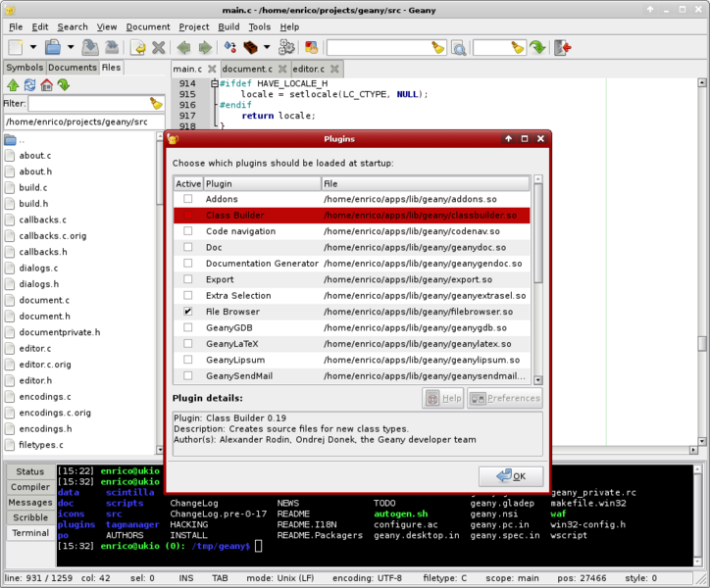Go up one directory in Files sidebar
This screenshot has height=588, width=710.
[x=13, y=85]
